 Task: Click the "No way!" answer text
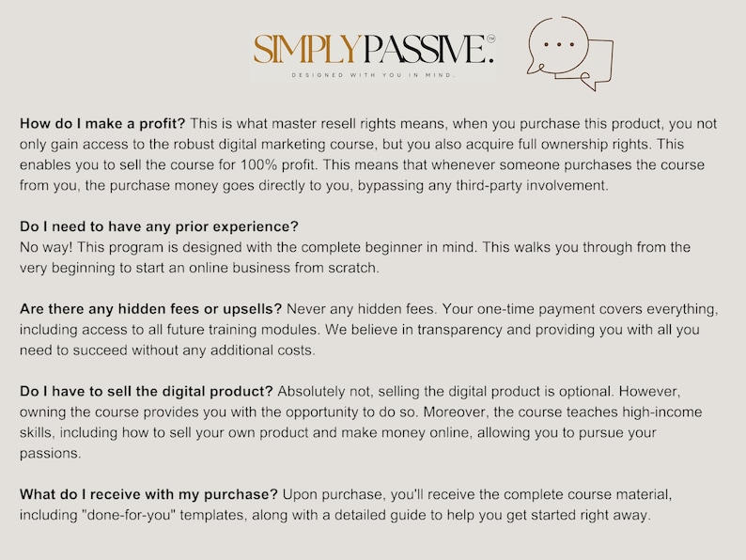coord(46,247)
